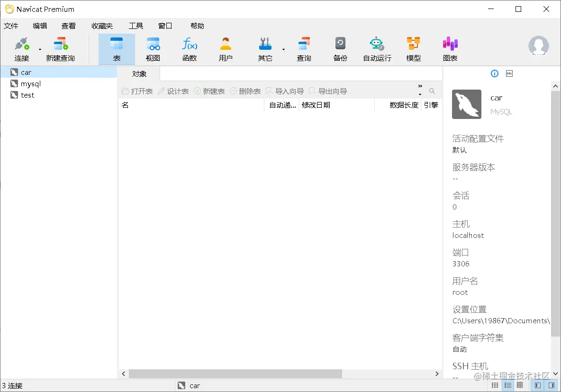Click info panel scroll up arrow
The width and height of the screenshot is (561, 392).
555,86
